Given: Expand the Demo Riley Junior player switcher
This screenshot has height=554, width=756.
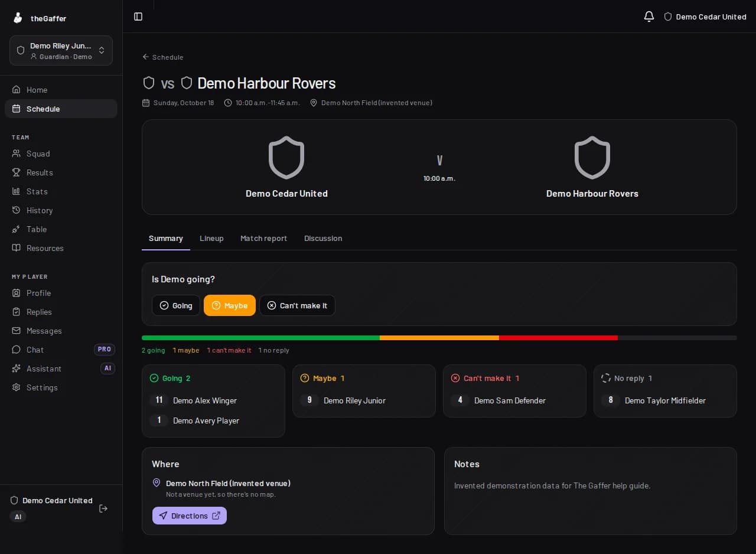Looking at the screenshot, I should [61, 50].
